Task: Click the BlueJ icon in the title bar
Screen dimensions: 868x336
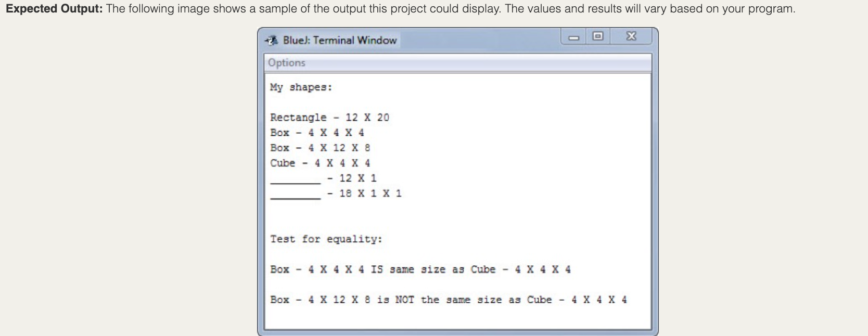Action: [271, 40]
